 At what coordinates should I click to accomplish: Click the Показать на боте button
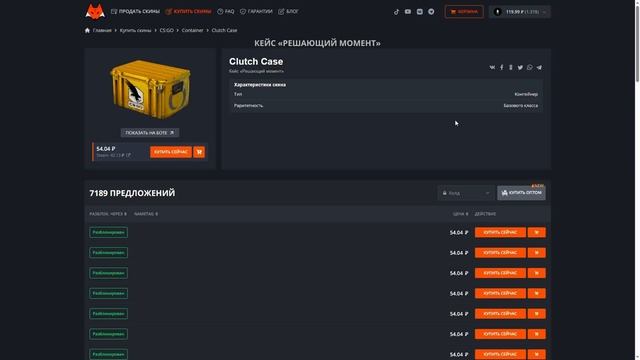pos(149,133)
